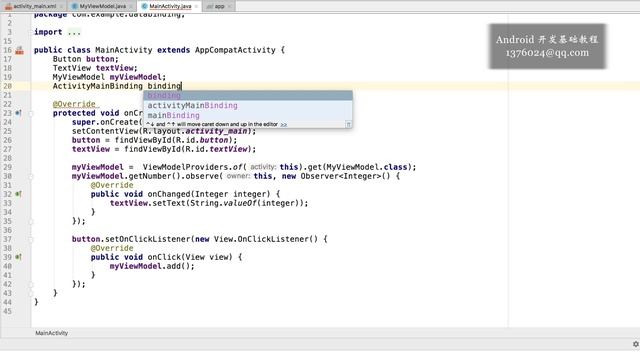Choose the 'binding' completion suggestion
Viewport: 640px width, 360px height.
coord(248,96)
